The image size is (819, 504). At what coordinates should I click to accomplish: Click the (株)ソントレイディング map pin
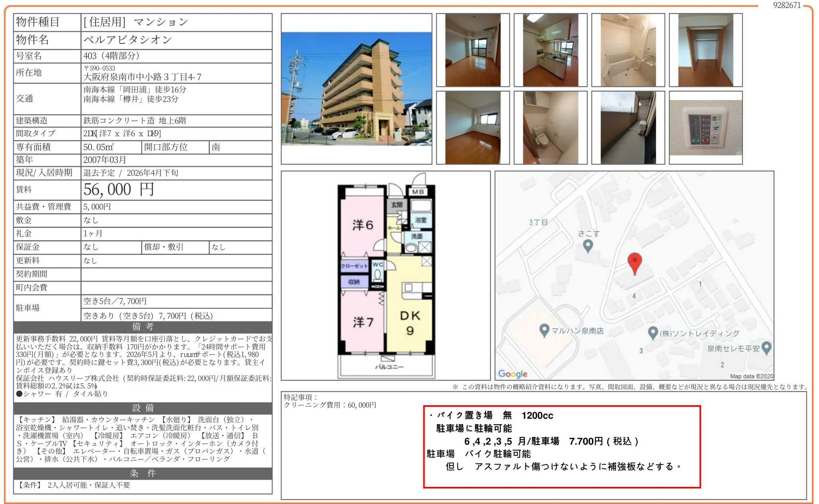652,333
